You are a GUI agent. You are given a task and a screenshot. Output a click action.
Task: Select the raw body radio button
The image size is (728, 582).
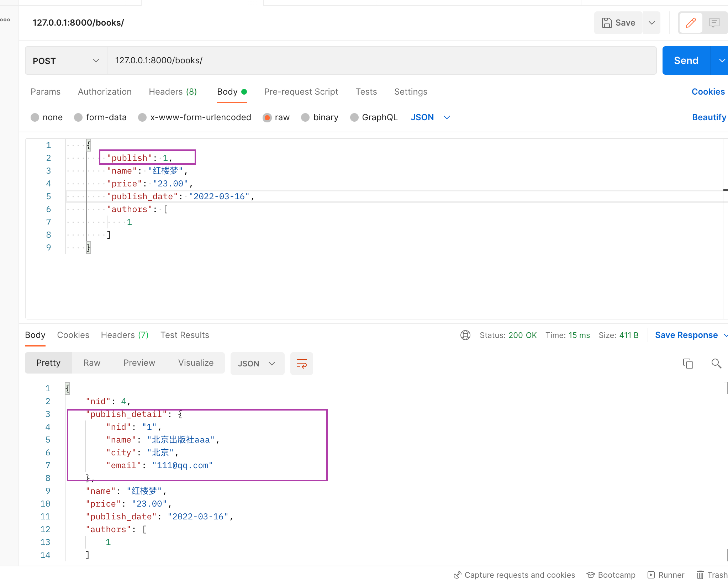(267, 117)
